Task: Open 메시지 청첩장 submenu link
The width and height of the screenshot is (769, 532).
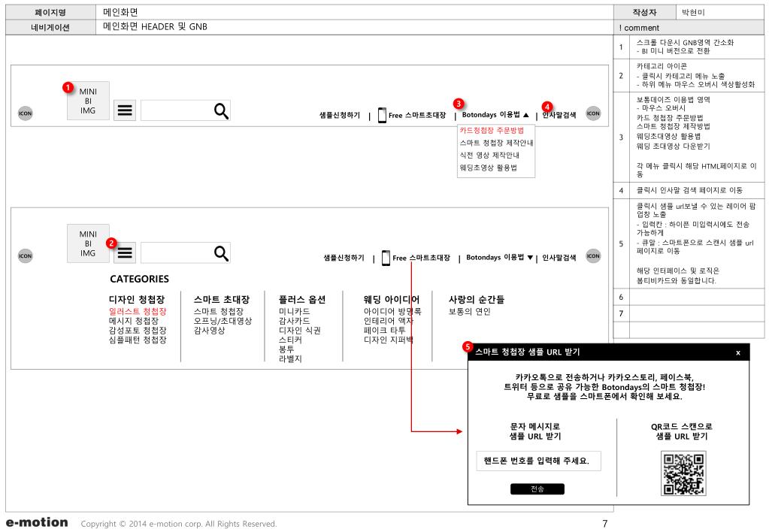Action: pos(134,321)
